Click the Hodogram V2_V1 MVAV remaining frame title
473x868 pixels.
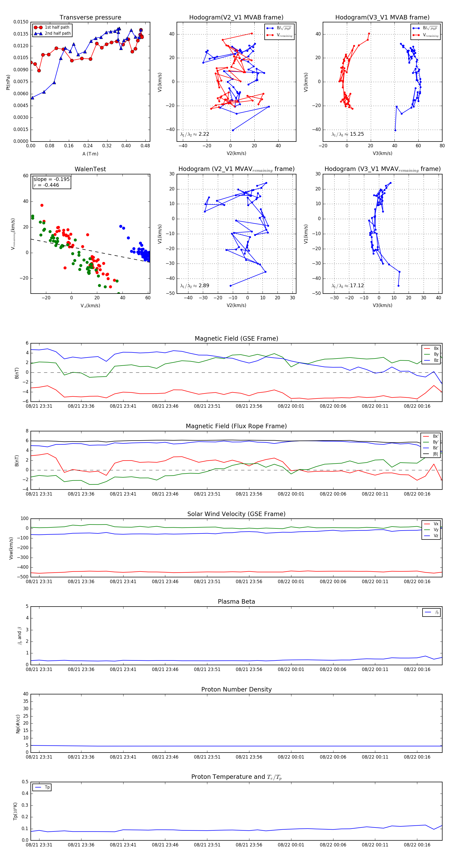point(236,169)
